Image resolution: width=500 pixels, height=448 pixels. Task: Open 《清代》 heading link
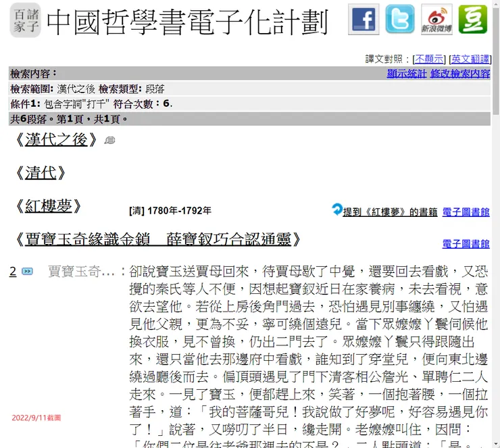pos(41,173)
